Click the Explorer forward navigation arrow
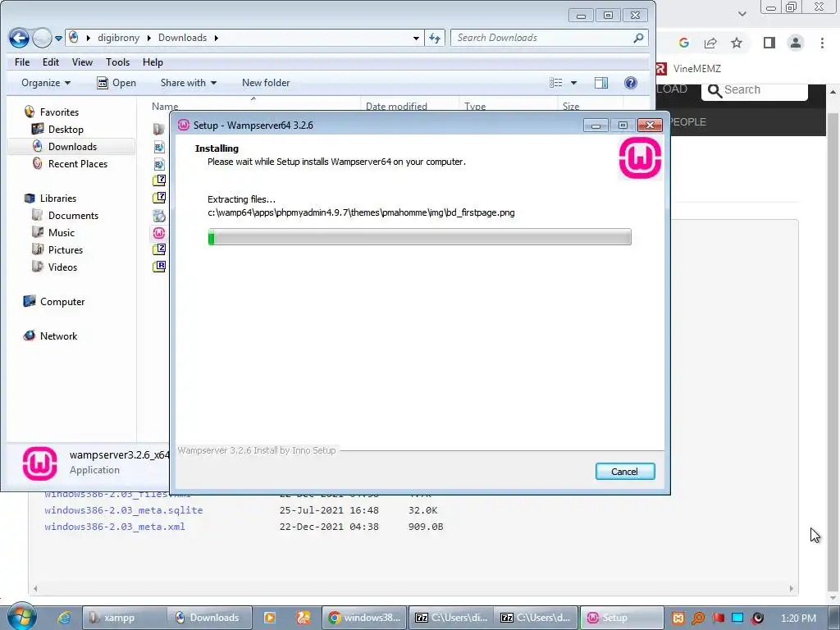This screenshot has width=840, height=630. tap(42, 38)
